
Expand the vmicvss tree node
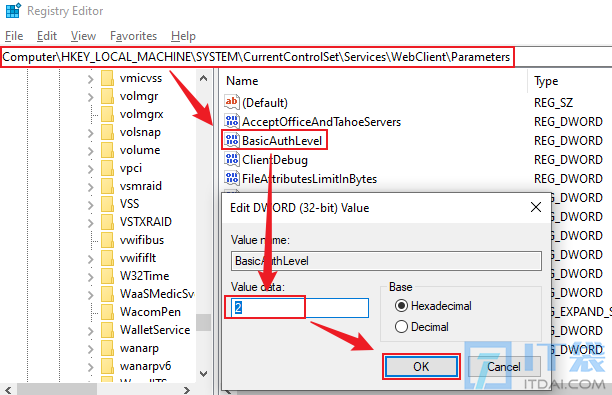tap(91, 79)
